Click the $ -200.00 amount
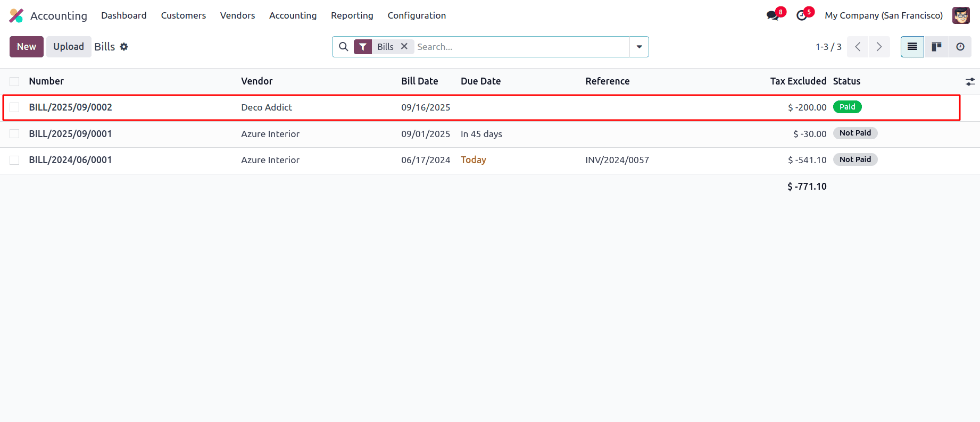The image size is (980, 422). (807, 107)
